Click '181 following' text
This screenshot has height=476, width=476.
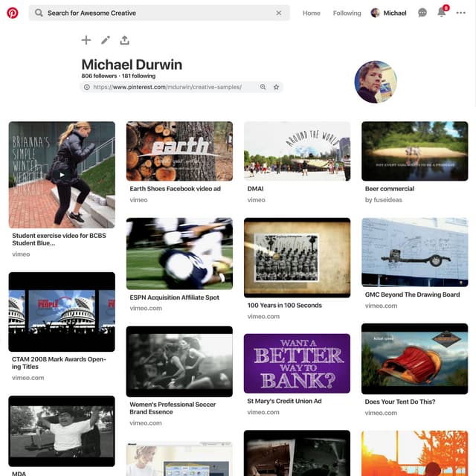point(139,76)
